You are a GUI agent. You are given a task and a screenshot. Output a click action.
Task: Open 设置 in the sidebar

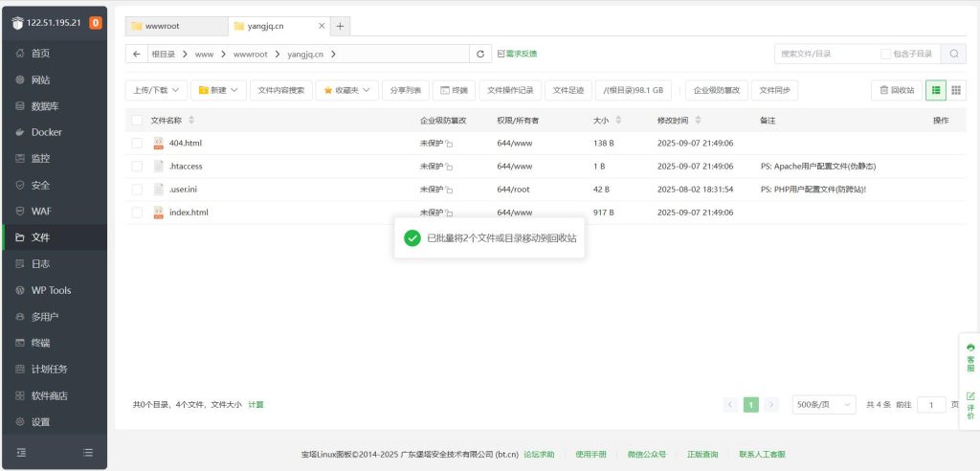pyautogui.click(x=55, y=422)
